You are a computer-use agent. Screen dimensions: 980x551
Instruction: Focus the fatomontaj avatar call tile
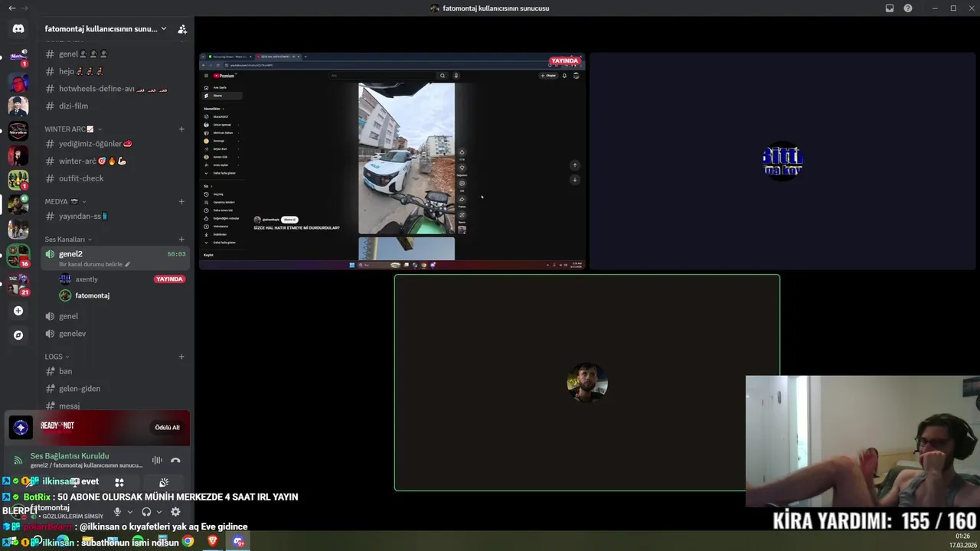(587, 383)
